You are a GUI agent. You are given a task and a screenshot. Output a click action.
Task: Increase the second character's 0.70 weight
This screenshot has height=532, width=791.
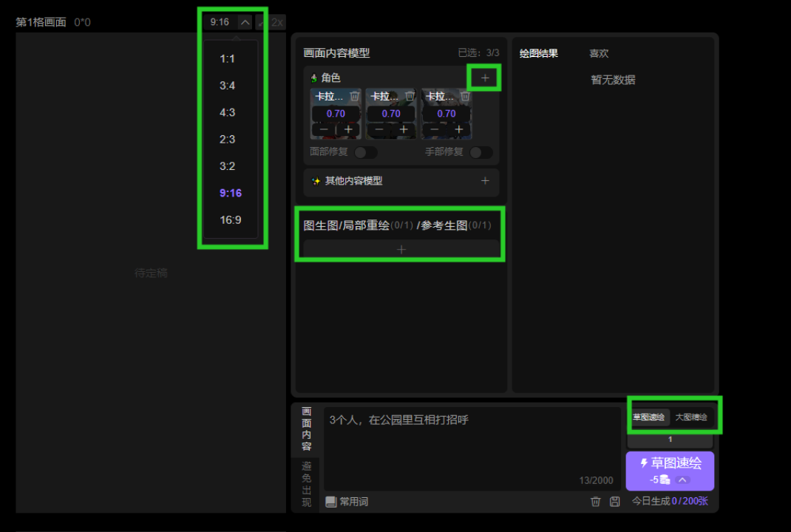404,129
